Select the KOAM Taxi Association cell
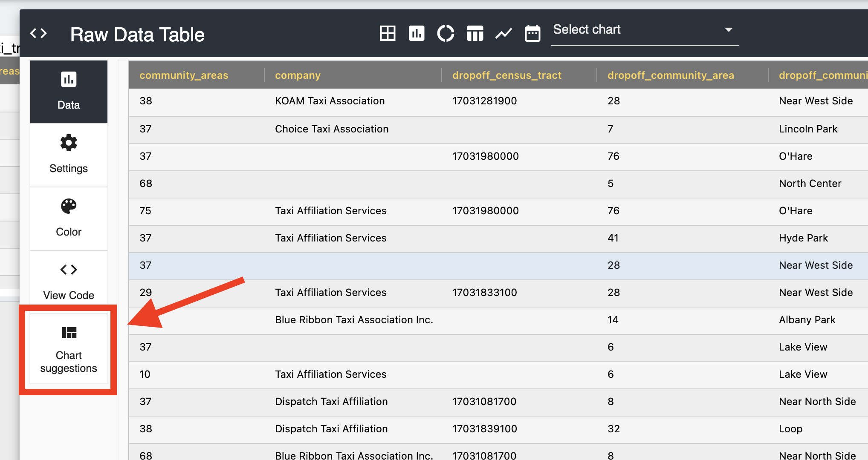This screenshot has width=868, height=460. [330, 101]
